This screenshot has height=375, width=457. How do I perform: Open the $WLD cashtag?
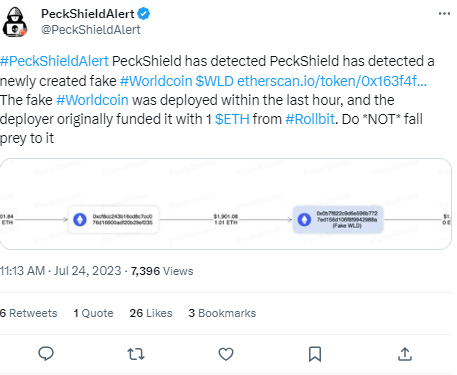[x=214, y=81]
